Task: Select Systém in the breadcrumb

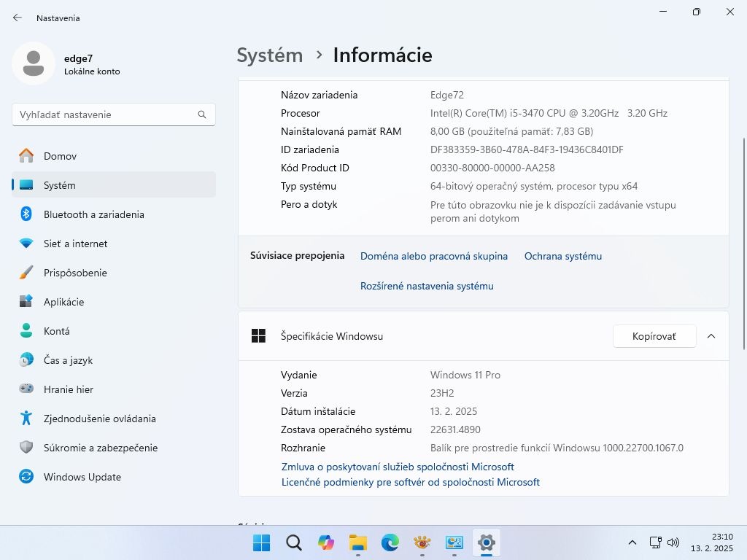Action: tap(269, 55)
